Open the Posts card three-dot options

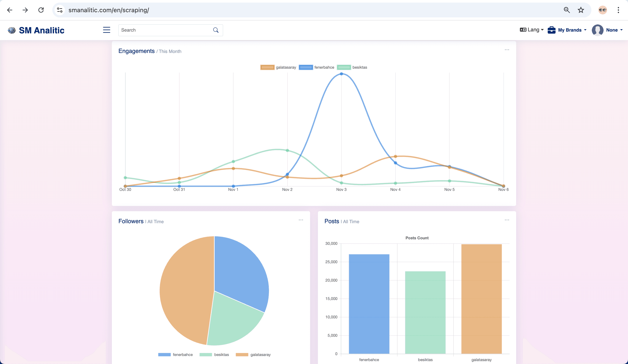click(507, 220)
